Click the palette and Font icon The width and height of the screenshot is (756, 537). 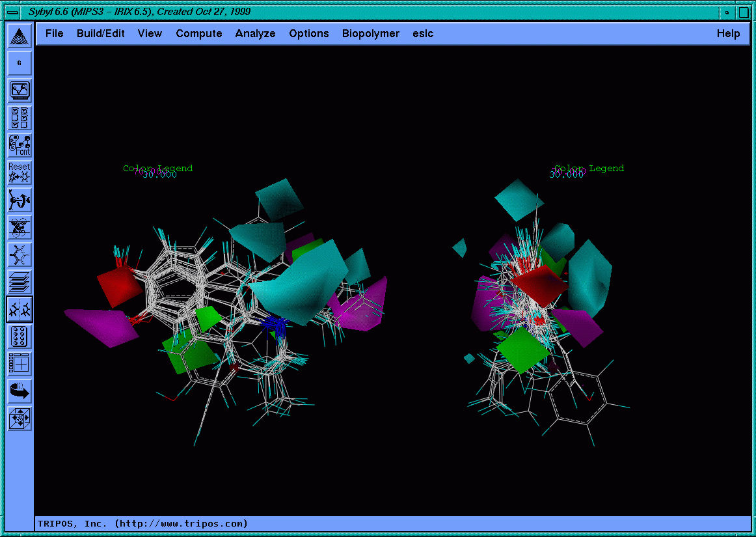click(x=20, y=145)
